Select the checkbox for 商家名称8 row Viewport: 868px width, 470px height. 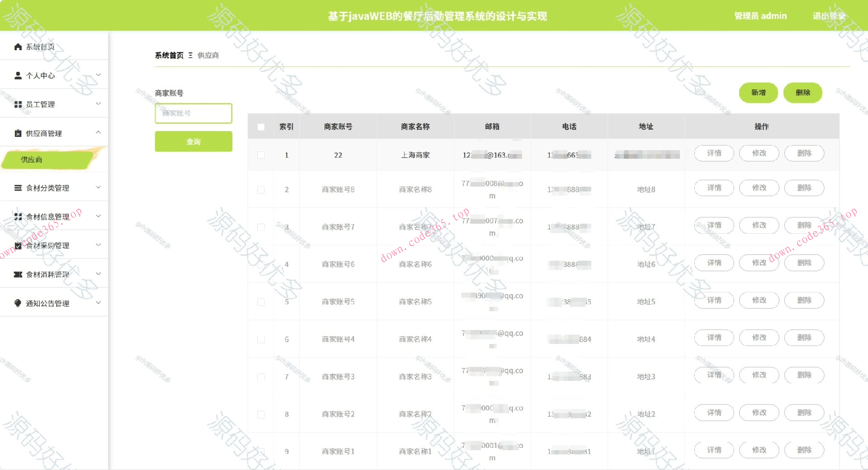261,190
